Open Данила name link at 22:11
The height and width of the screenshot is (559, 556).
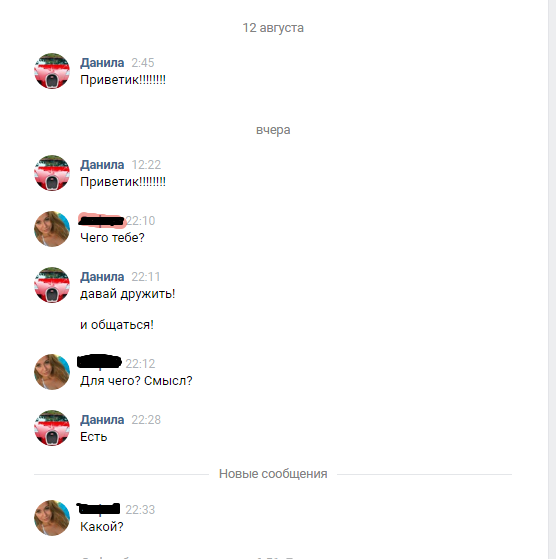pyautogui.click(x=102, y=277)
